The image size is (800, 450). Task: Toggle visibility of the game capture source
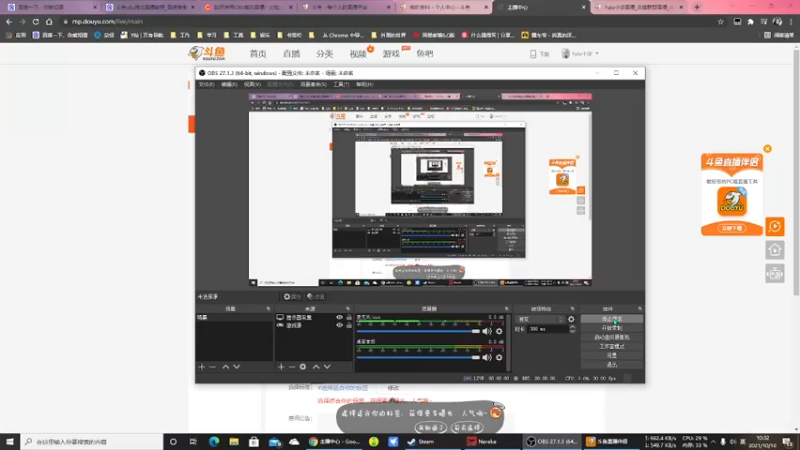pyautogui.click(x=339, y=326)
